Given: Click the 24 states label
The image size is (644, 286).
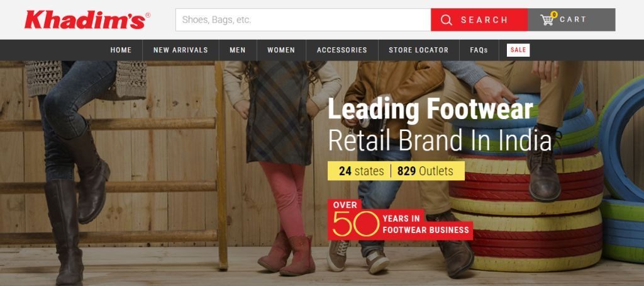Looking at the screenshot, I should (x=362, y=171).
